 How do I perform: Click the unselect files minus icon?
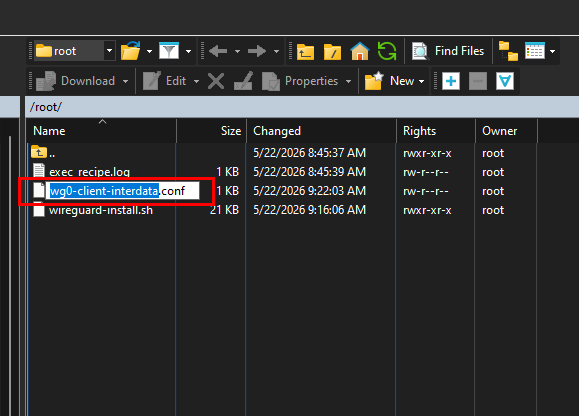point(478,81)
